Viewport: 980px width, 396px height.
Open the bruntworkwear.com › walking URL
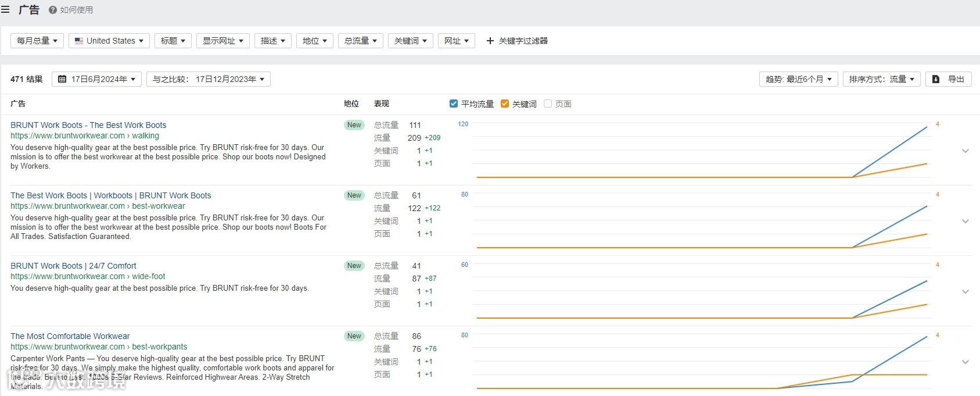click(x=85, y=135)
